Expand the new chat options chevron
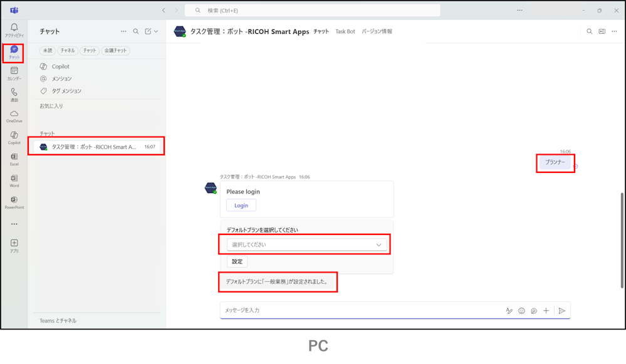The height and width of the screenshot is (364, 626). 156,31
